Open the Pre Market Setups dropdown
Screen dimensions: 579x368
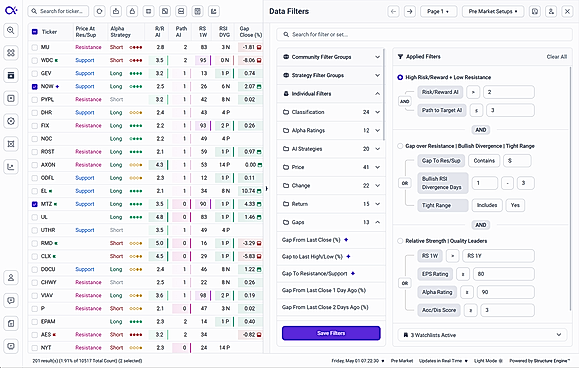(x=493, y=11)
